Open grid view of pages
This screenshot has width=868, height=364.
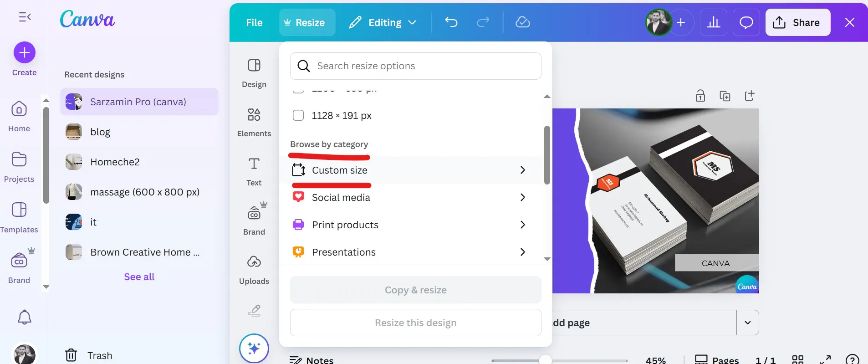[x=798, y=360]
